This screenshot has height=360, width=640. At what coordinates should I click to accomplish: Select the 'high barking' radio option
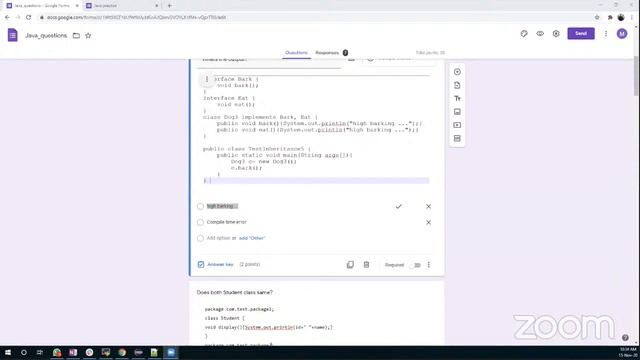pyautogui.click(x=200, y=207)
